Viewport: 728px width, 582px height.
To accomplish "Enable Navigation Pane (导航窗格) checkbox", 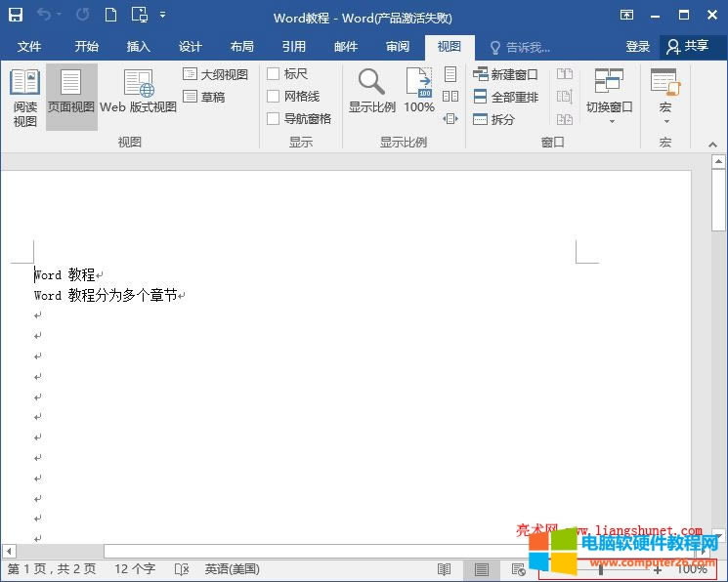I will pos(274,119).
